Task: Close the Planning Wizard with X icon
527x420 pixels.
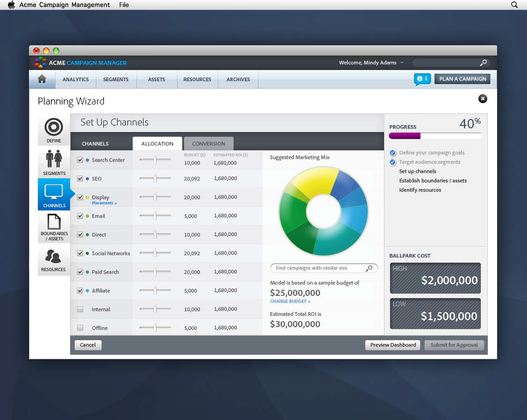Action: (483, 99)
